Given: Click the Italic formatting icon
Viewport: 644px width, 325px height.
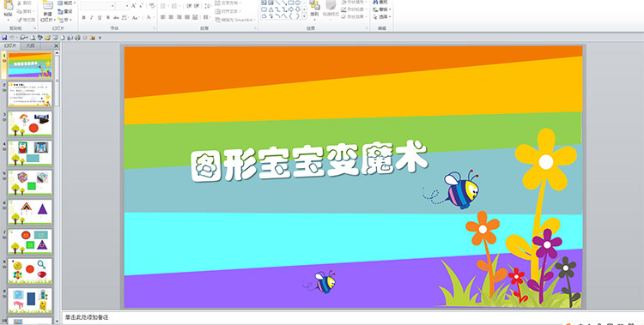Looking at the screenshot, I should [x=92, y=17].
